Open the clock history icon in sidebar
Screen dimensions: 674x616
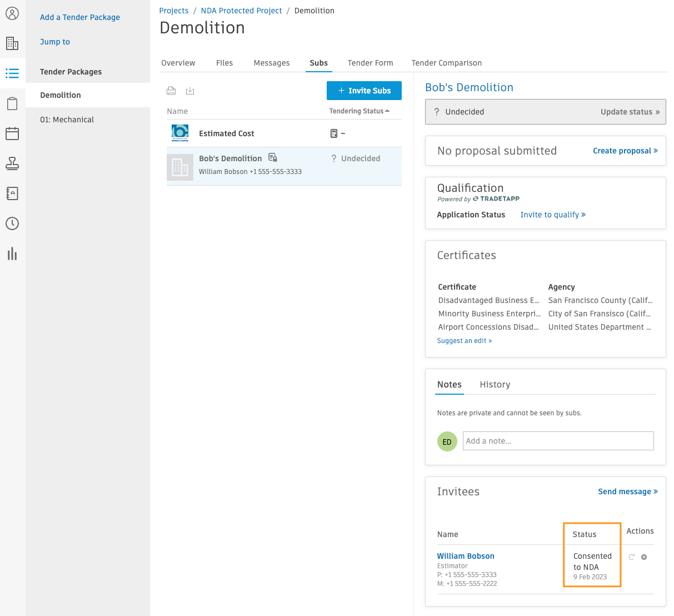(12, 223)
